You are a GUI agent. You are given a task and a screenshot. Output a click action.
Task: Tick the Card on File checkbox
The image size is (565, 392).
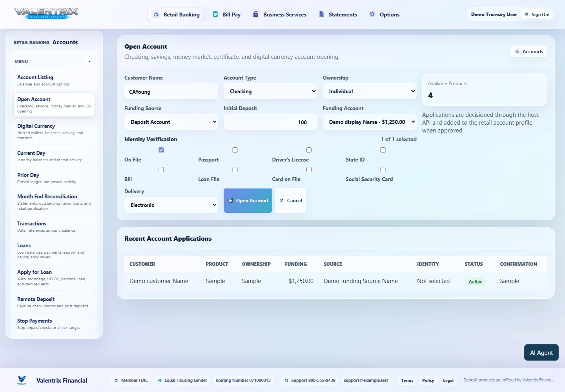309,169
